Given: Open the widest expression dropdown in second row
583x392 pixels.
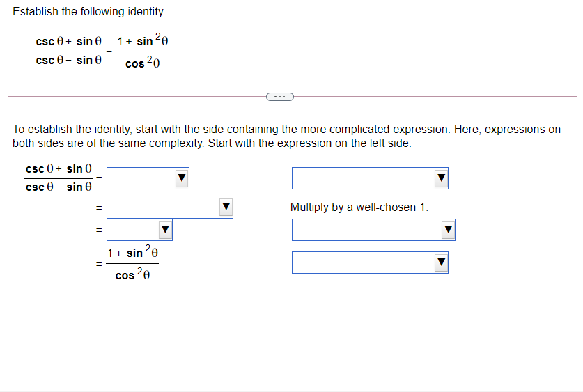Looking at the screenshot, I should coord(170,207).
